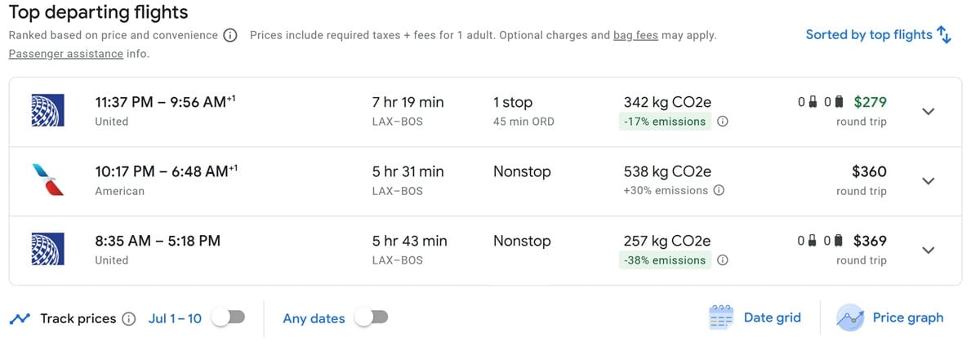The width and height of the screenshot is (980, 346).
Task: Open the bag fees link
Action: point(635,36)
